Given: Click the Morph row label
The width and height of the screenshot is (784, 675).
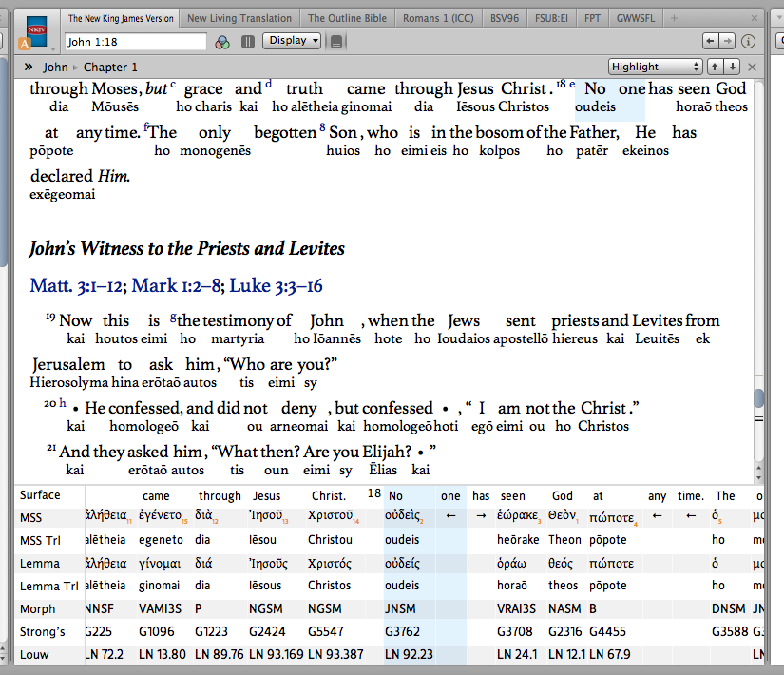Looking at the screenshot, I should pyautogui.click(x=37, y=609).
